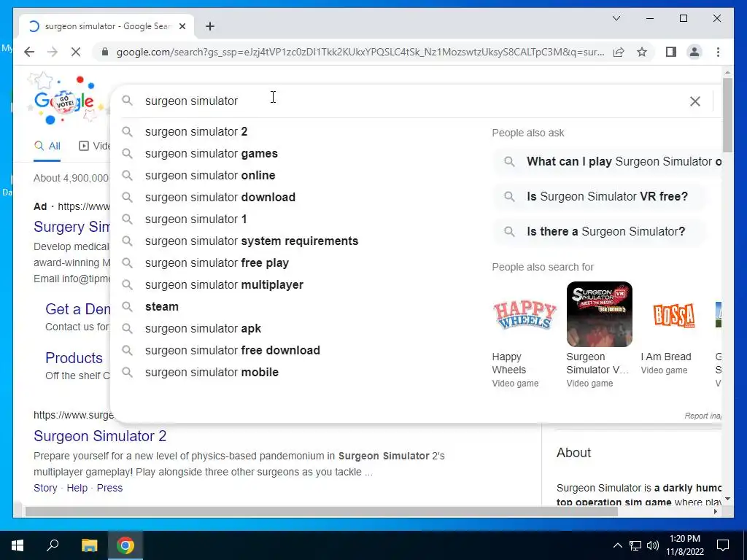Open the Surgeon Simulator 2 result link

point(100,436)
